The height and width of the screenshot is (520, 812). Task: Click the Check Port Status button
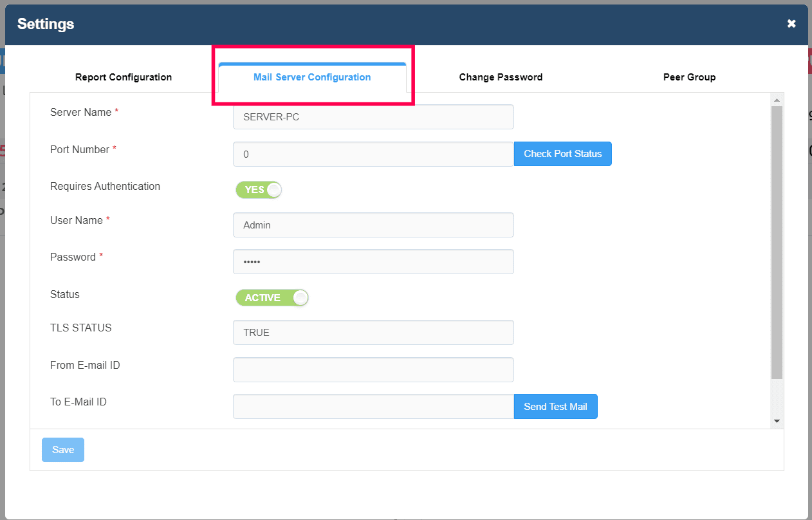[562, 154]
